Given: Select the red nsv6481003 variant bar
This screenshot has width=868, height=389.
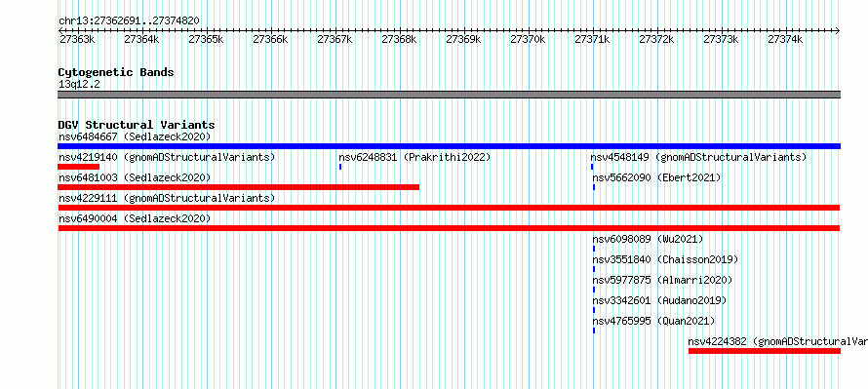Looking at the screenshot, I should (239, 187).
